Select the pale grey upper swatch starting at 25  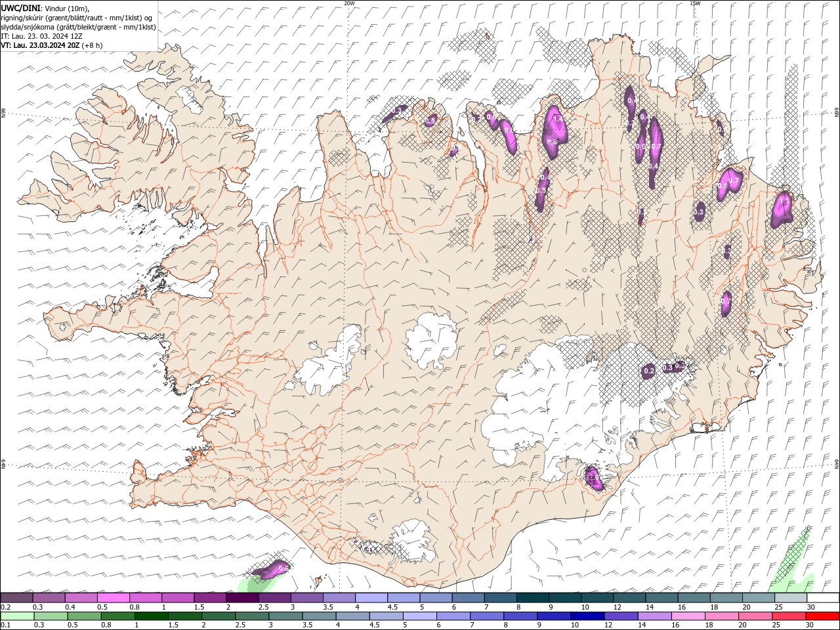(x=791, y=597)
